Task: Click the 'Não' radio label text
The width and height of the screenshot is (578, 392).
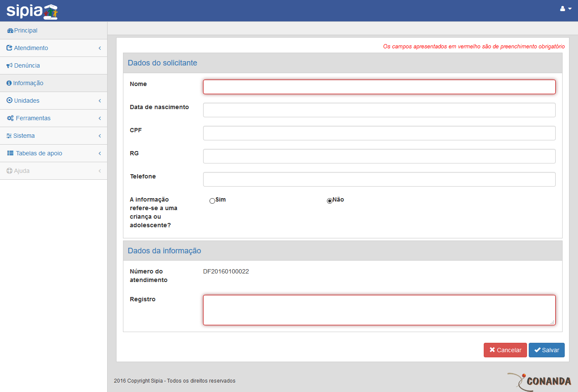Action: pyautogui.click(x=338, y=199)
